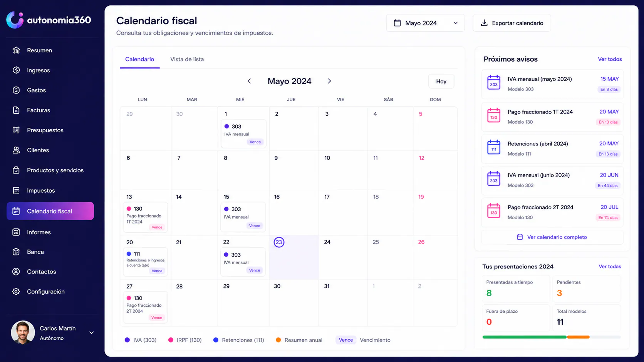
Task: Open Configuración gear icon
Action: point(16,292)
